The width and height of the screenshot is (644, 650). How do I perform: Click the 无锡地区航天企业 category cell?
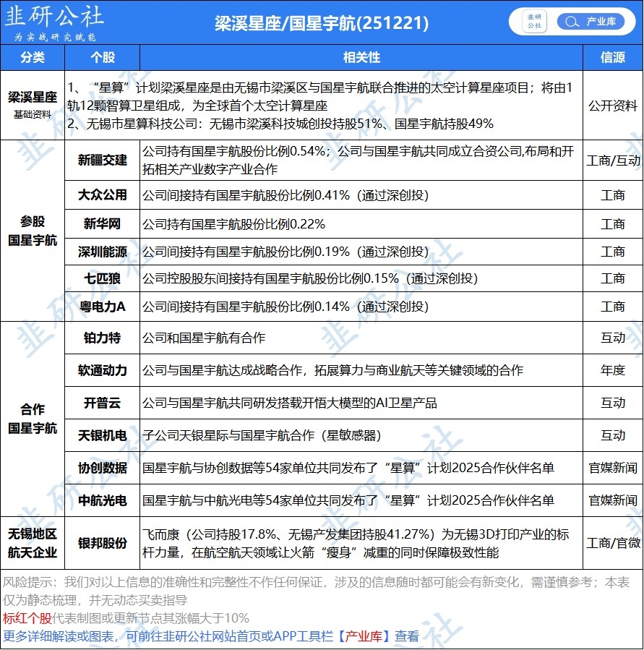click(x=33, y=543)
